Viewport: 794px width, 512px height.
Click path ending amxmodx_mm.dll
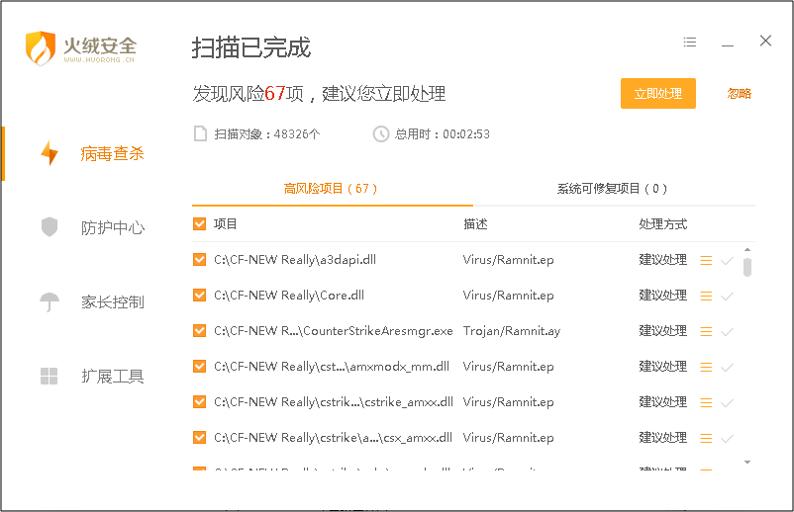332,366
